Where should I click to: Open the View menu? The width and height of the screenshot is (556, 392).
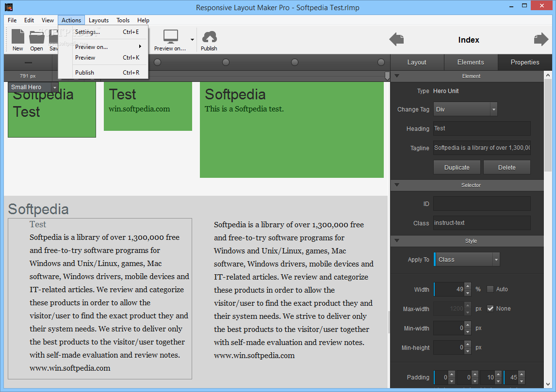tap(48, 20)
